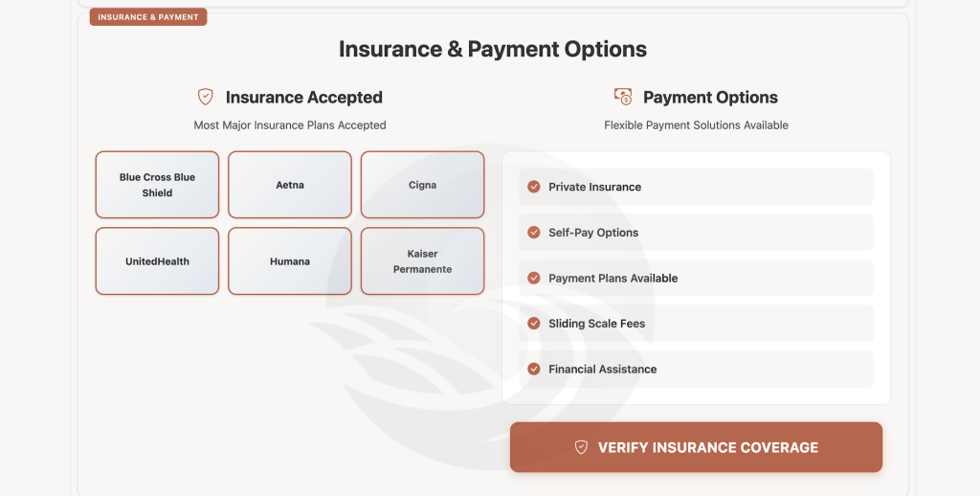Click the checkmark icon next to Private Insurance
Image resolution: width=980 pixels, height=496 pixels.
(x=534, y=187)
